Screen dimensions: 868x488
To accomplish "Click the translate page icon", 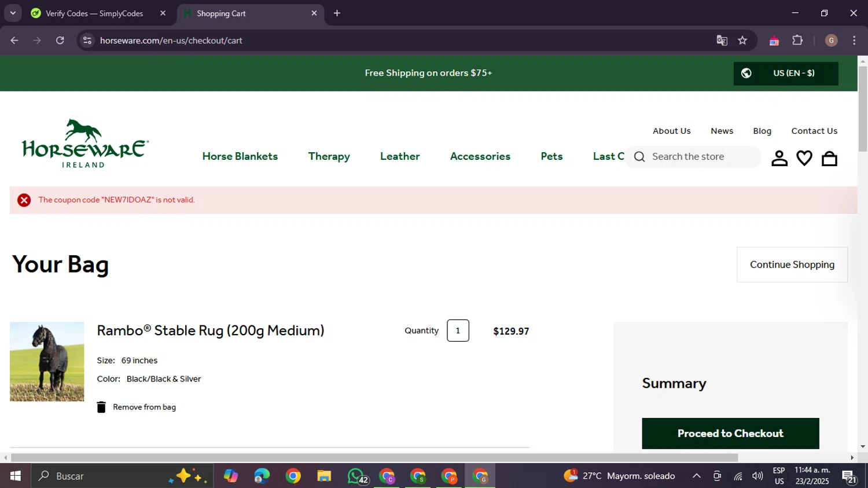I will click(722, 41).
